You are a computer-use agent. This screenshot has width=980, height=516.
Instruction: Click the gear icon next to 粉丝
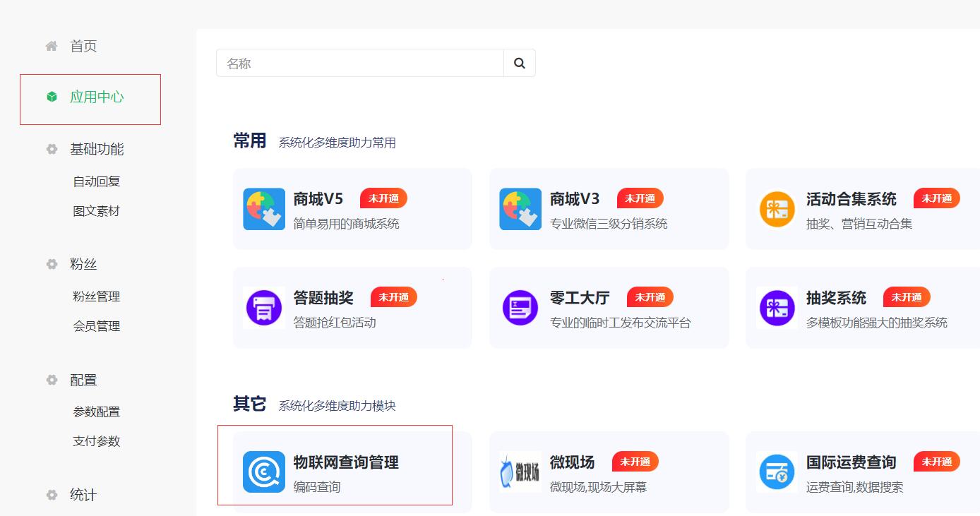[x=52, y=264]
